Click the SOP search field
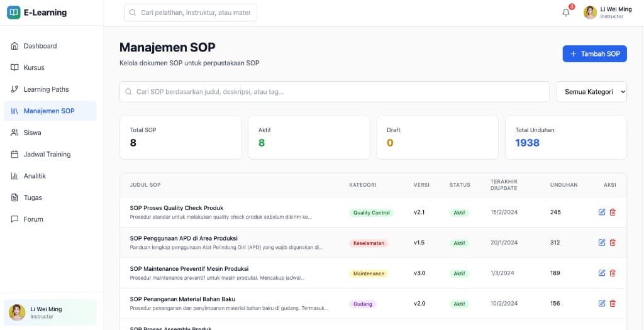Screen dimensions: 644x330 pyautogui.click(x=335, y=92)
